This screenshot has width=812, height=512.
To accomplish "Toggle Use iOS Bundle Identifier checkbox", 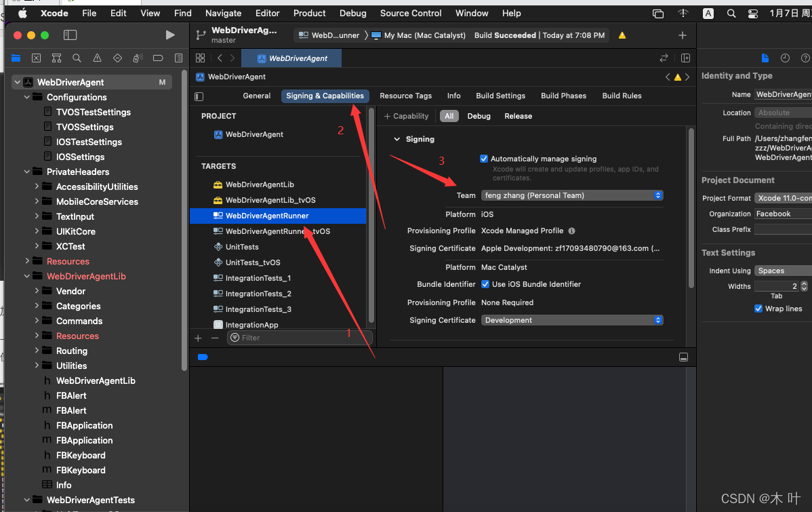I will [x=485, y=284].
